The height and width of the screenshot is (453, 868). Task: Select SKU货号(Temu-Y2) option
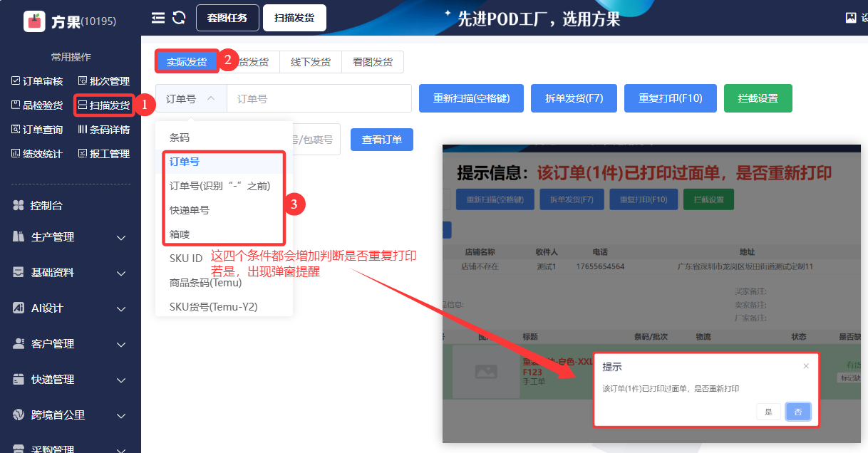click(224, 307)
